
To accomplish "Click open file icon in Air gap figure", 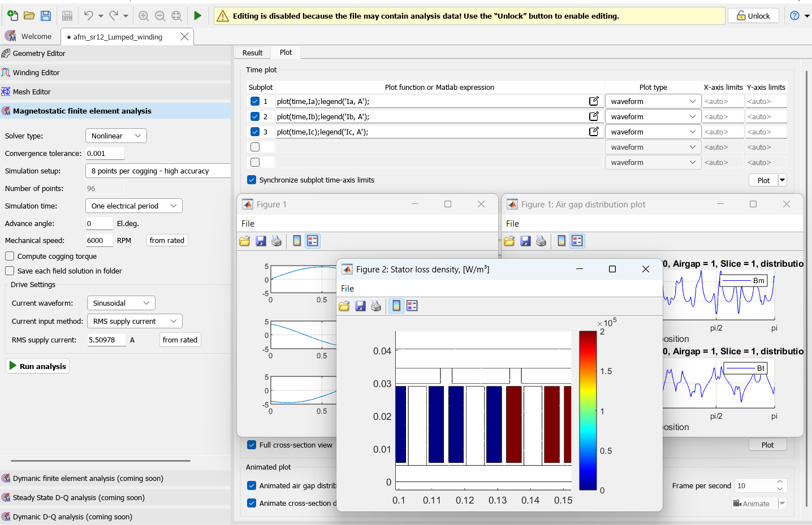I will click(x=509, y=241).
